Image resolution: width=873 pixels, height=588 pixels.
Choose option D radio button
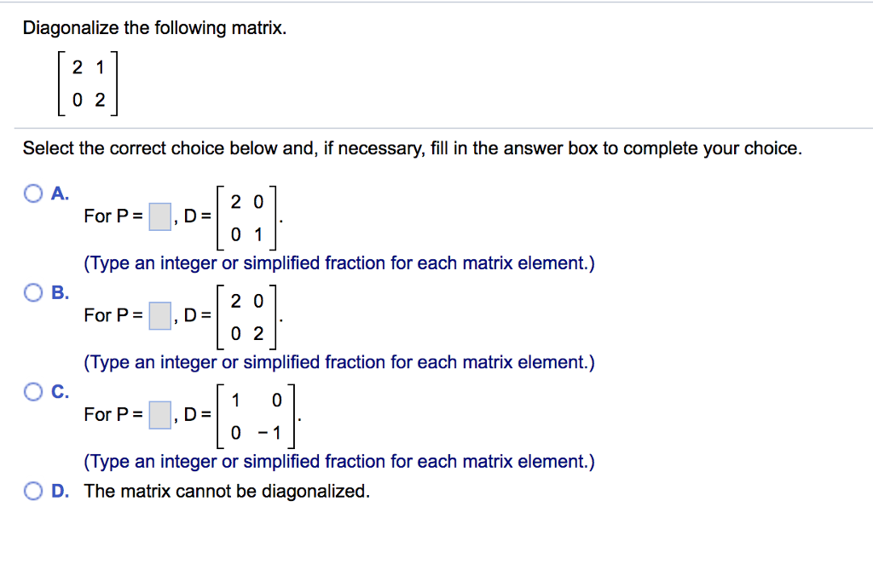tap(33, 491)
